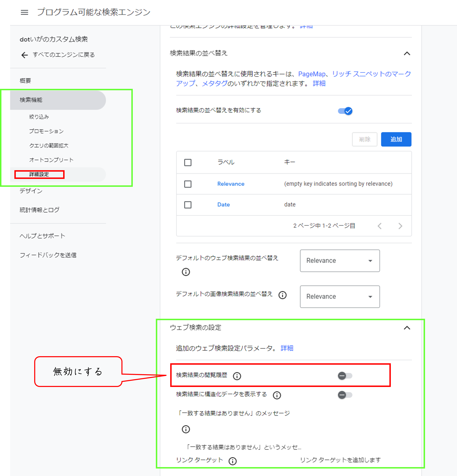Viewport: 457px width, 476px height.
Task: Toggle the 検索結果の閲覧履歴 switch
Action: click(x=345, y=376)
